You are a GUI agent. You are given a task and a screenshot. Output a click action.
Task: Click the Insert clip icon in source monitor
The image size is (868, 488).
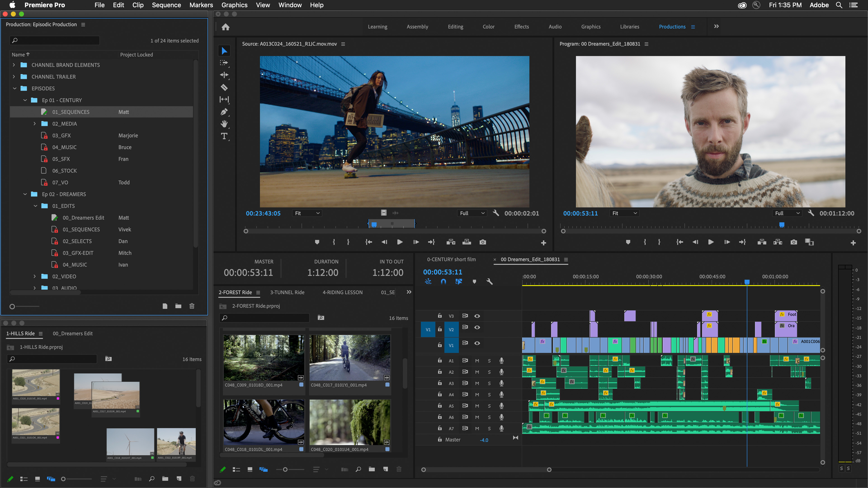[451, 242]
